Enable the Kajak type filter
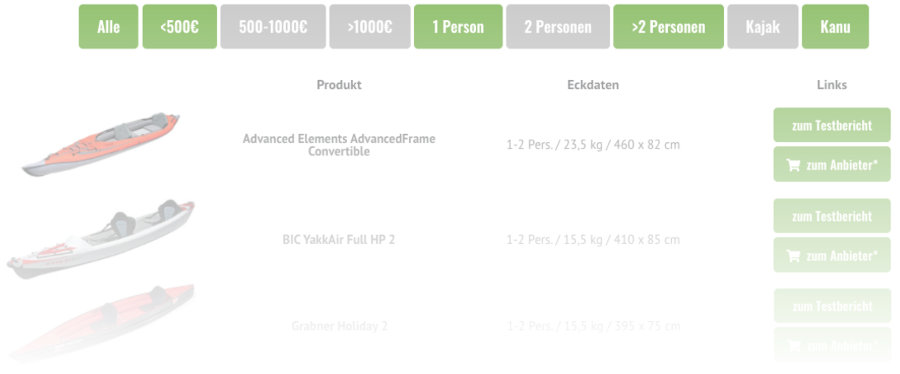900x374 pixels. click(762, 26)
